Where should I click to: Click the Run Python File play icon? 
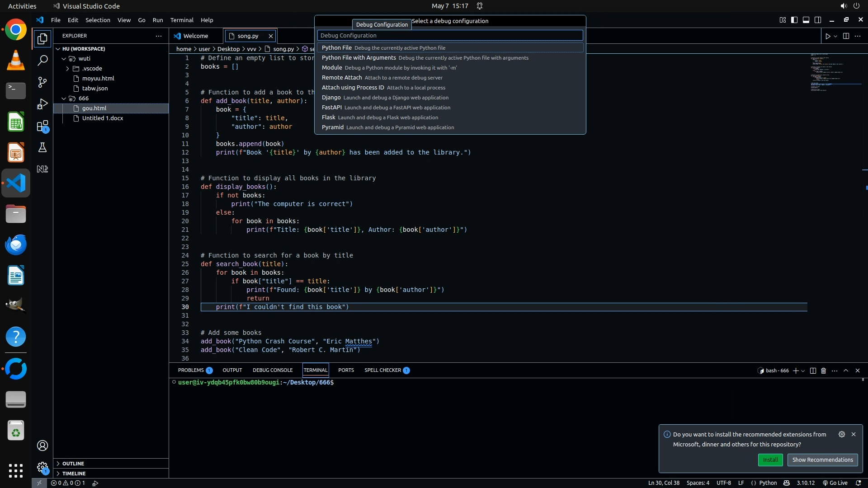coord(827,36)
